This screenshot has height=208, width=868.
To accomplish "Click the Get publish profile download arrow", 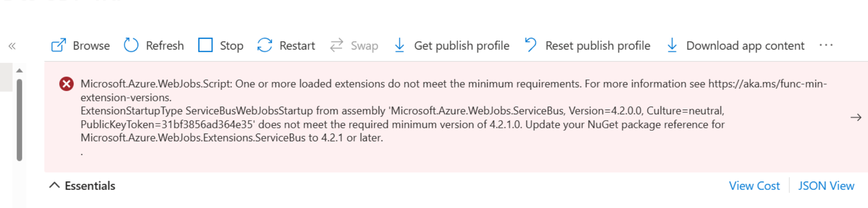I will pos(399,45).
